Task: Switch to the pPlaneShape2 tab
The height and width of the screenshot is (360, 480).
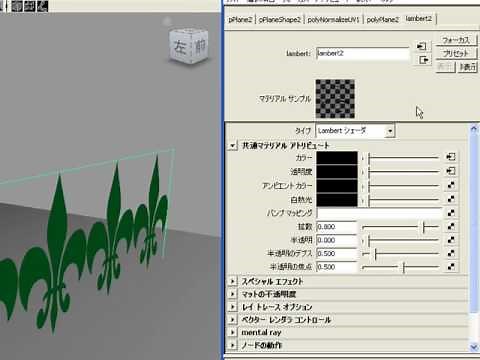Action: click(x=279, y=20)
